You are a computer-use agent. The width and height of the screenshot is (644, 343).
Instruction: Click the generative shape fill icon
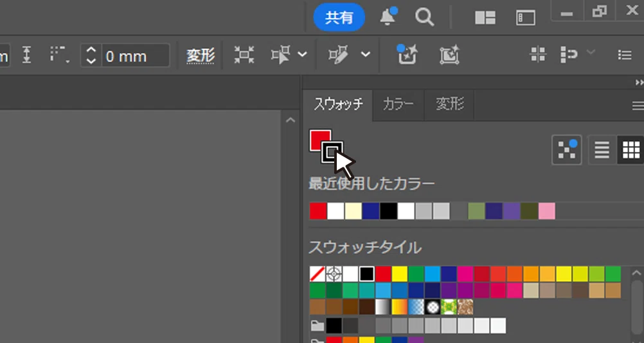[x=449, y=55]
